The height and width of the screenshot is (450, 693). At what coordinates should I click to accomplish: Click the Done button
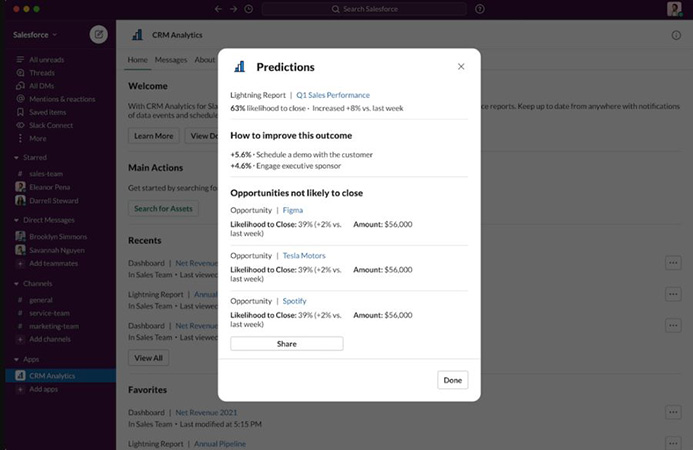(x=452, y=380)
